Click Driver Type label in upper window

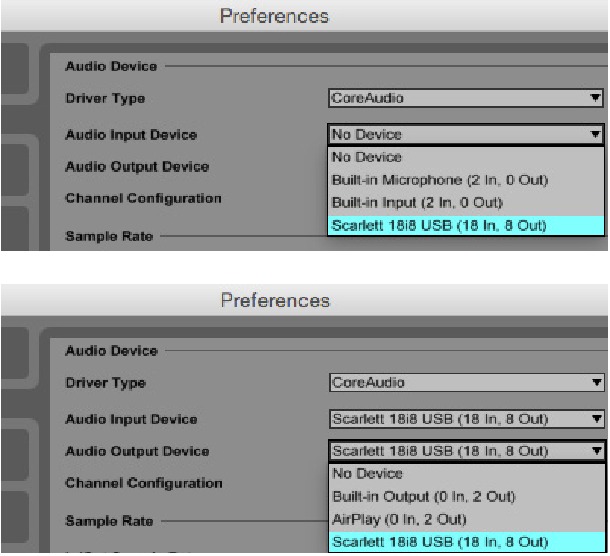click(x=105, y=98)
